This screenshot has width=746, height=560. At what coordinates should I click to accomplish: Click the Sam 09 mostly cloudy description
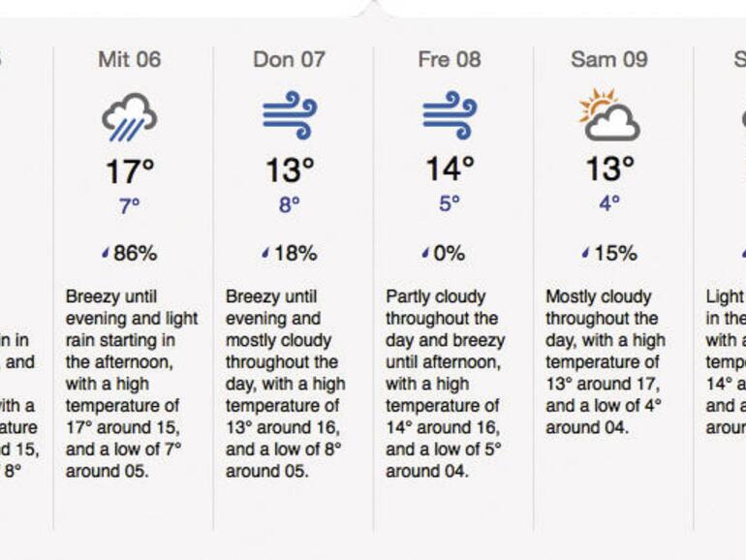point(605,361)
